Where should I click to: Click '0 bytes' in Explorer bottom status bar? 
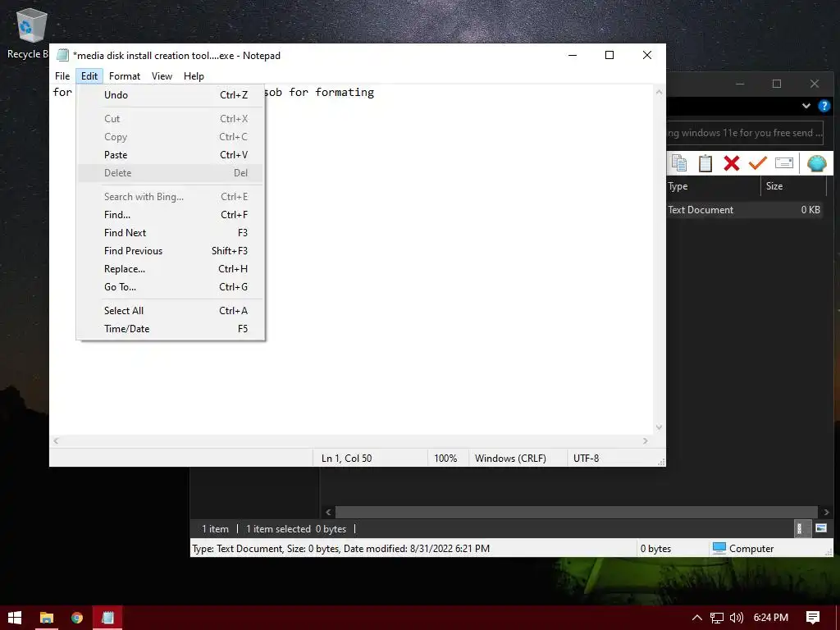coord(655,549)
